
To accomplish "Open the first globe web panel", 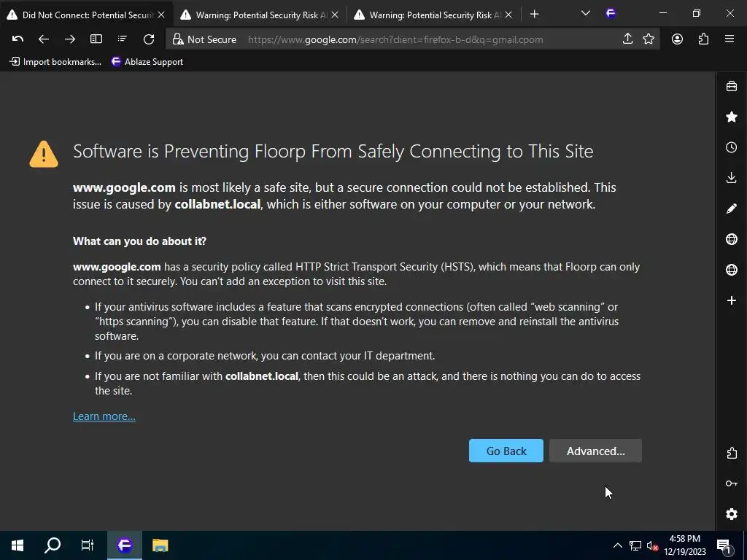I will coord(731,239).
